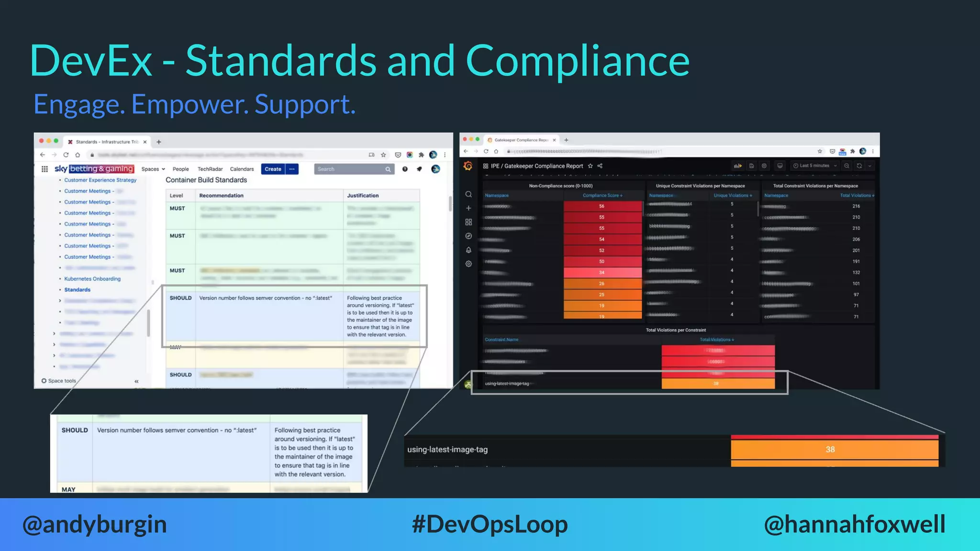
Task: Open new tab in Standards browser window
Action: point(159,142)
